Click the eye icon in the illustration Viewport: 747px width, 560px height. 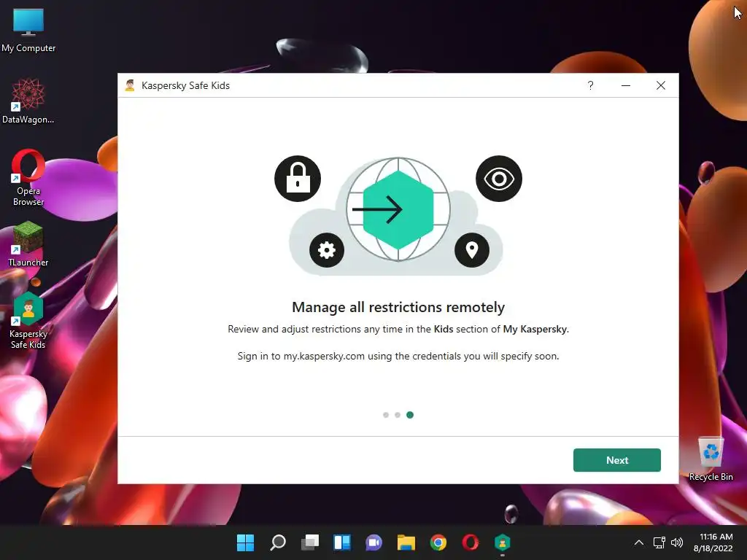(x=499, y=179)
